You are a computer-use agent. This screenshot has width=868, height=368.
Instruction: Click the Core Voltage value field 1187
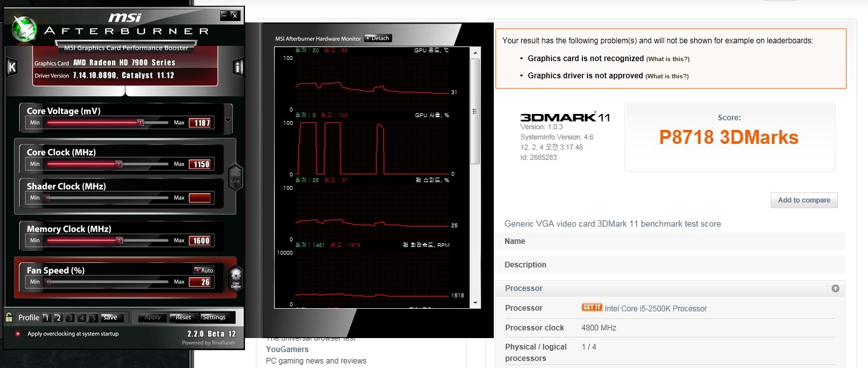tap(200, 122)
